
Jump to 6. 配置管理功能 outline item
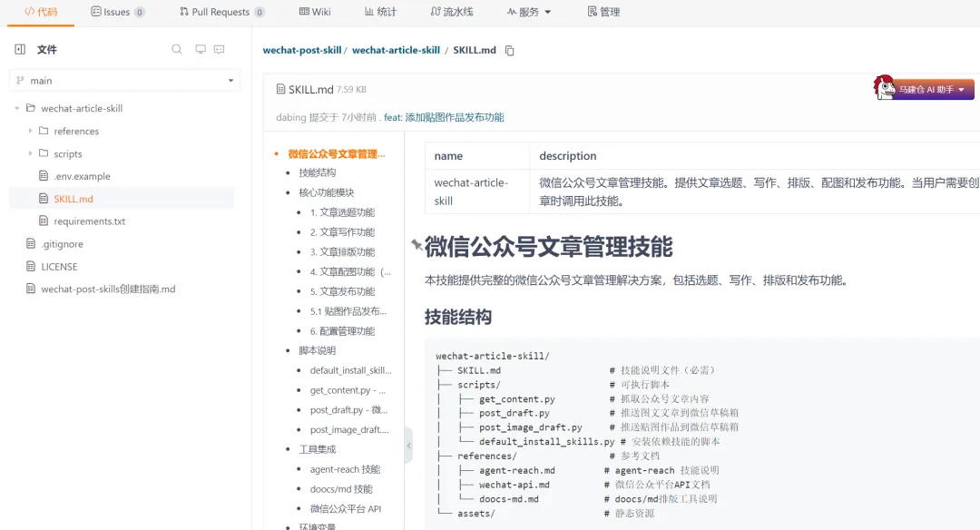[x=342, y=331]
